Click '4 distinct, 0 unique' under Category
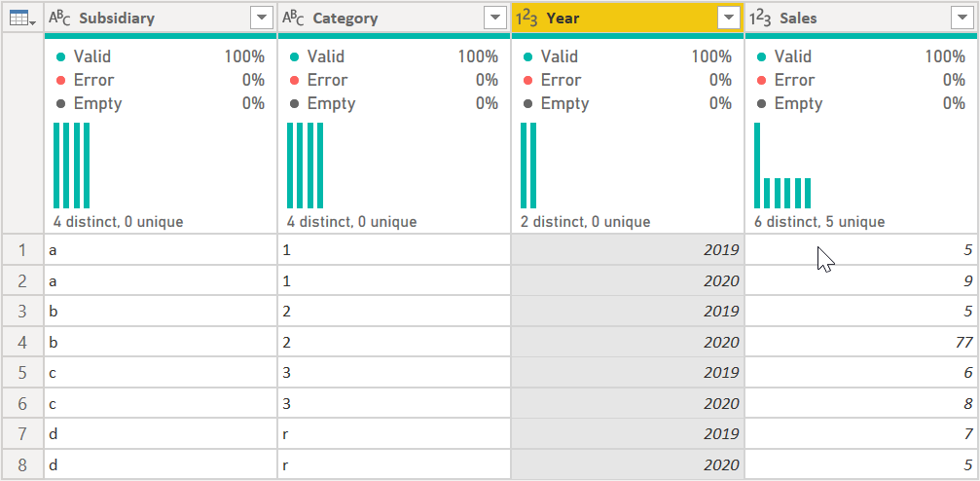Screen dimensions: 980x481 click(352, 221)
